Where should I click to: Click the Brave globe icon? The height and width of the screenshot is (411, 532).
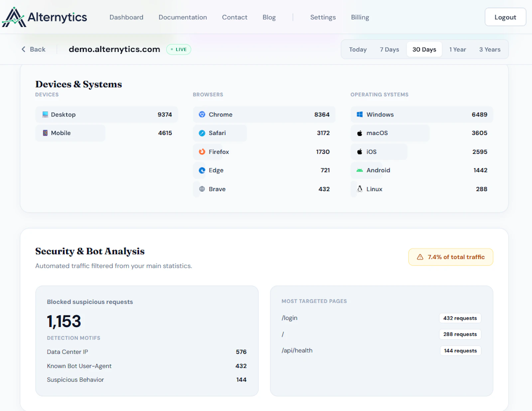pos(202,189)
